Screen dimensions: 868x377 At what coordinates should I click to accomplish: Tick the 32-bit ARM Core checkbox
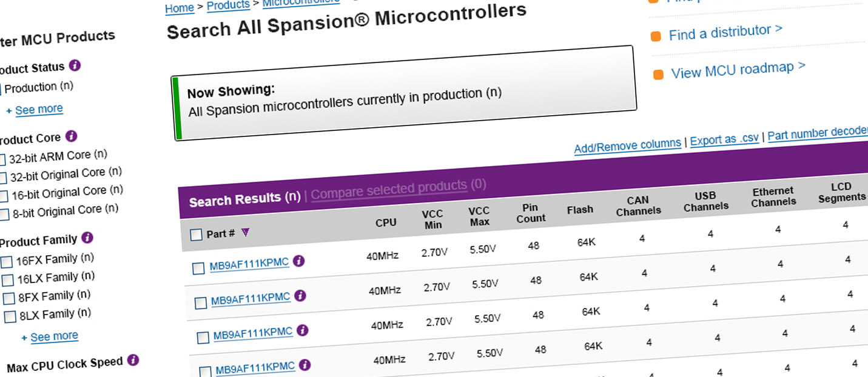pos(2,160)
